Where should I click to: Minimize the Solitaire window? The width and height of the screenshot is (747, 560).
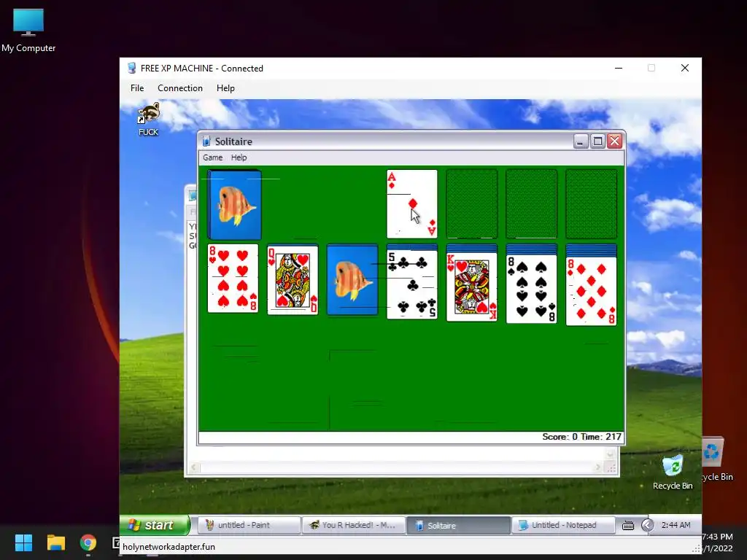[580, 141]
